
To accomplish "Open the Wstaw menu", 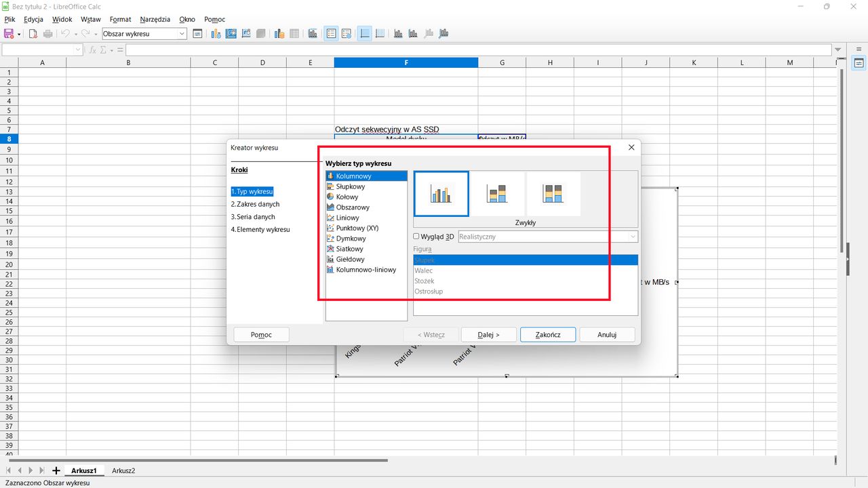I will pyautogui.click(x=90, y=20).
